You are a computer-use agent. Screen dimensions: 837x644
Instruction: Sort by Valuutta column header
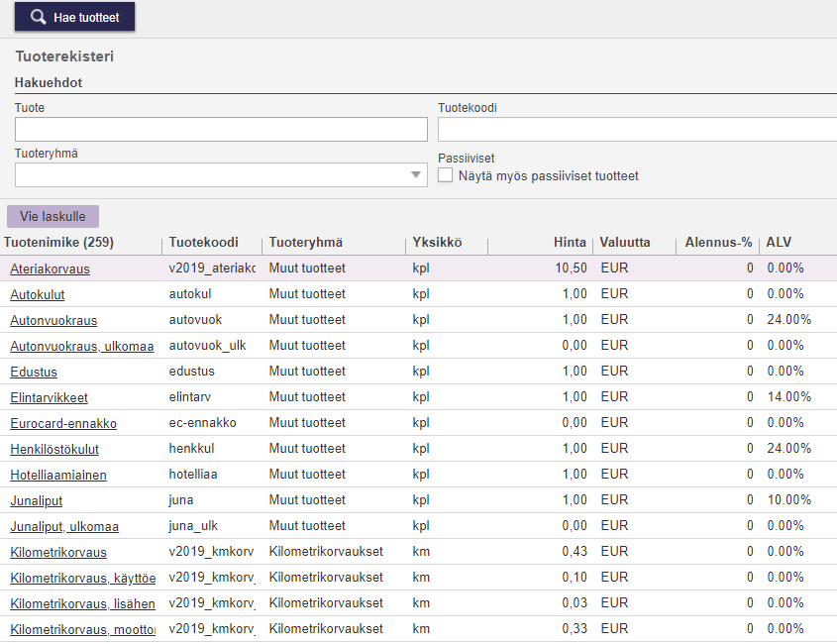pos(625,243)
